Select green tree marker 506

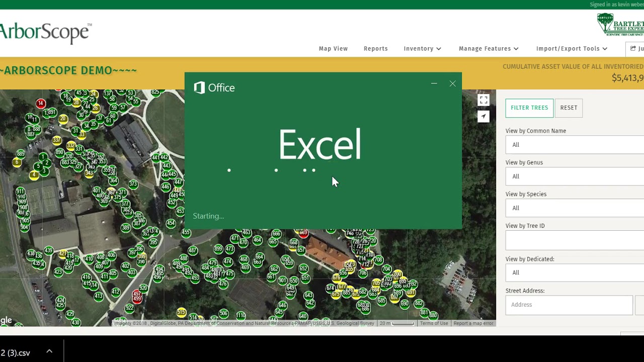224,314
